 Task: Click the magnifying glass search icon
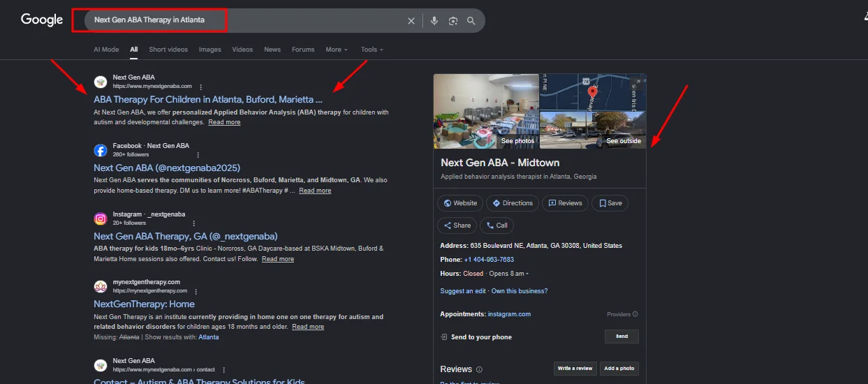point(471,21)
